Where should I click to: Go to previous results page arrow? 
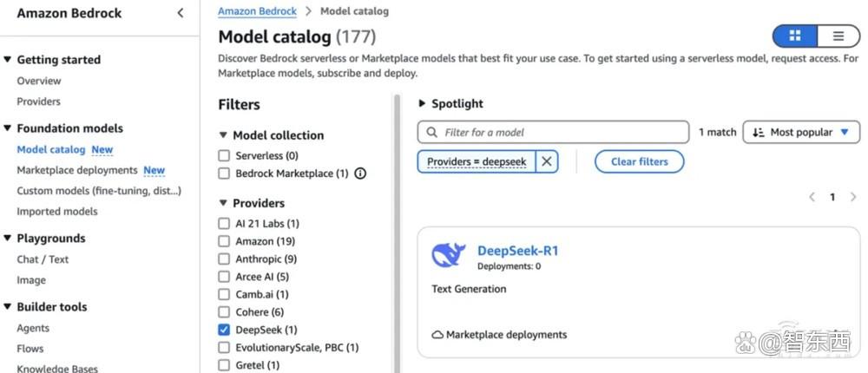pyautogui.click(x=812, y=197)
